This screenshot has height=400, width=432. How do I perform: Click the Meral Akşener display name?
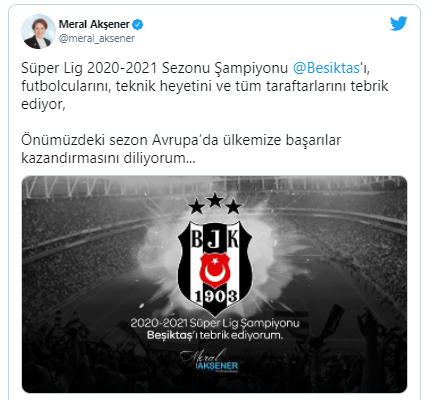(94, 24)
